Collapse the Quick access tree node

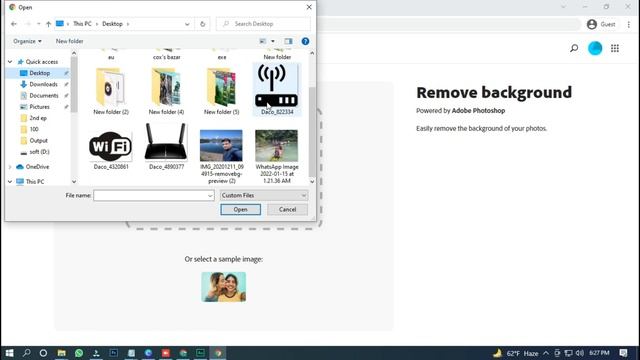pyautogui.click(x=10, y=62)
